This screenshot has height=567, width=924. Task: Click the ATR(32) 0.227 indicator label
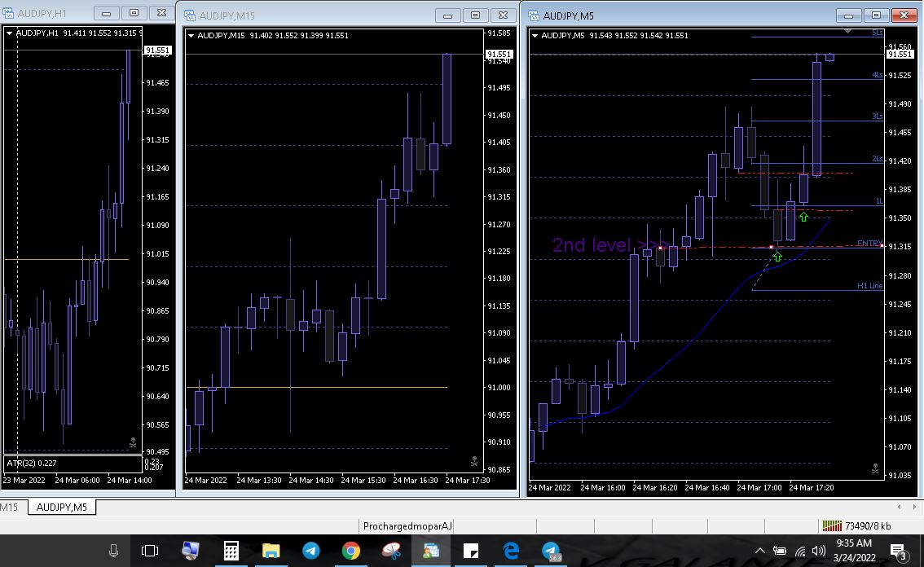[x=32, y=464]
